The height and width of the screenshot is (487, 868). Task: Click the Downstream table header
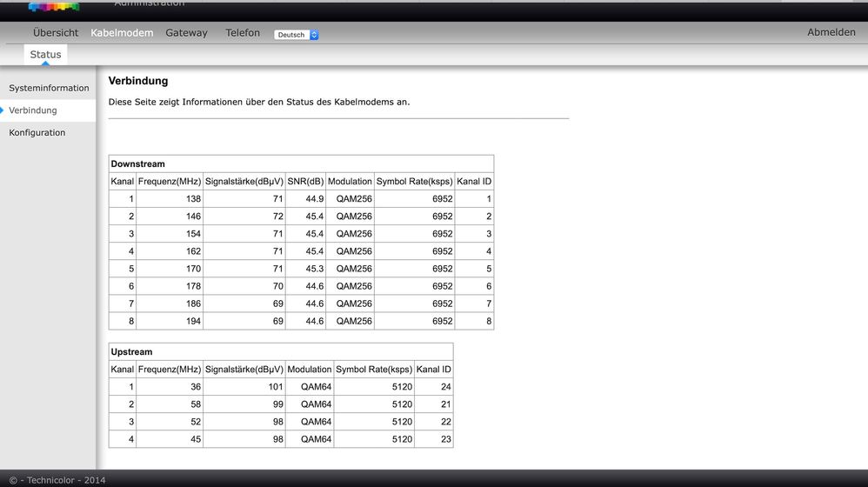(137, 163)
